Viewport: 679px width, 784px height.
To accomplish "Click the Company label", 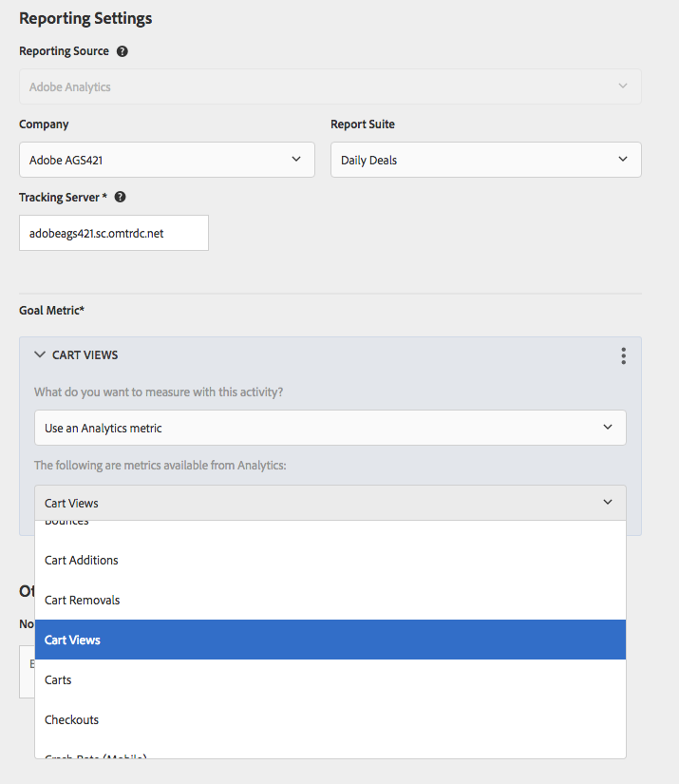I will click(x=44, y=124).
